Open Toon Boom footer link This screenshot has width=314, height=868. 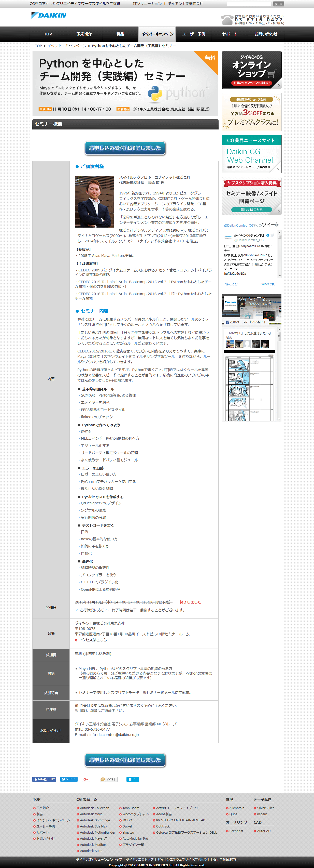(131, 808)
